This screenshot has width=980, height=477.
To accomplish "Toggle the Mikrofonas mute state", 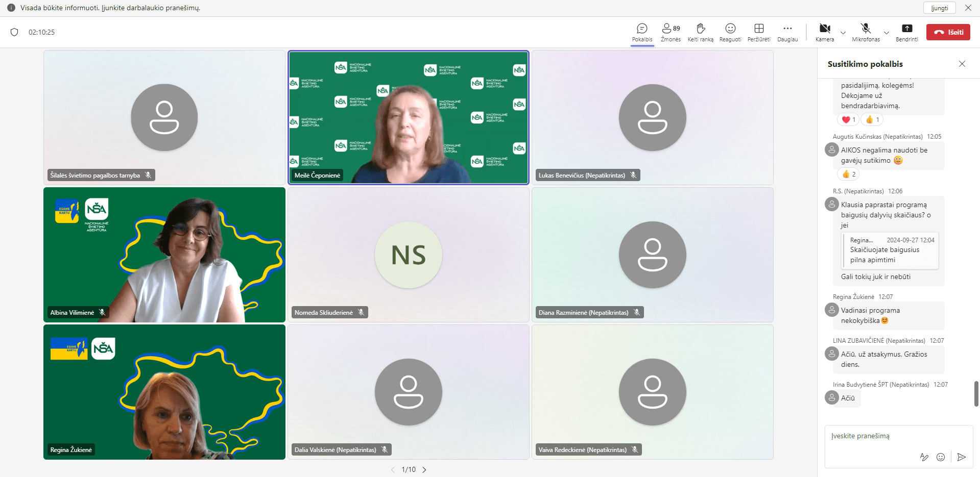I will [866, 29].
